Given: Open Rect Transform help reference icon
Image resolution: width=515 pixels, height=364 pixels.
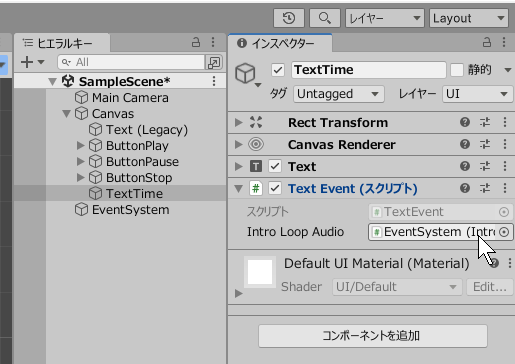Looking at the screenshot, I should click(x=465, y=122).
